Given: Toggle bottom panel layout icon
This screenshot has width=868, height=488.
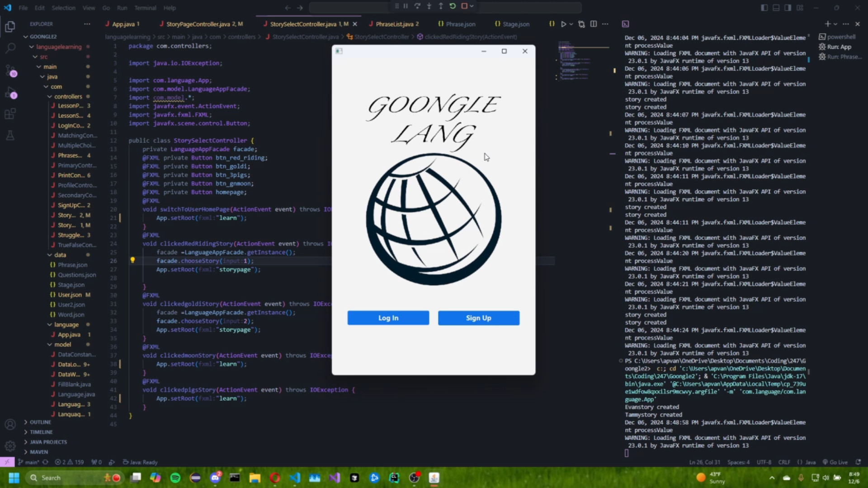Looking at the screenshot, I should pyautogui.click(x=776, y=8).
